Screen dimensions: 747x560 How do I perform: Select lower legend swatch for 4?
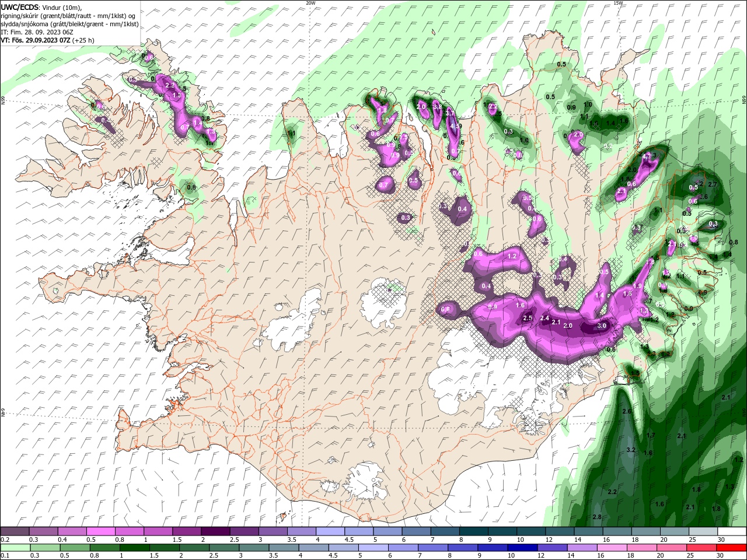click(x=314, y=548)
